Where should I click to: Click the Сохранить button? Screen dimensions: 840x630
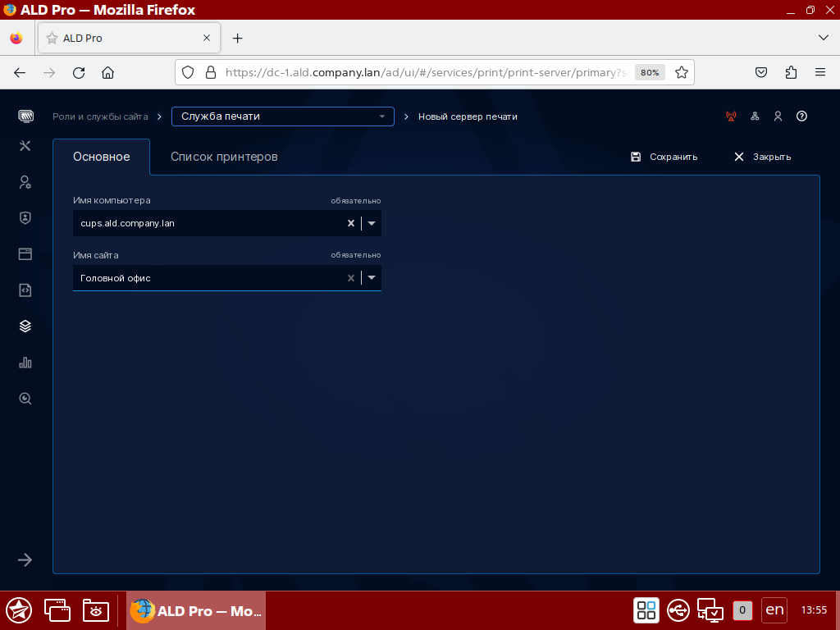coord(664,157)
